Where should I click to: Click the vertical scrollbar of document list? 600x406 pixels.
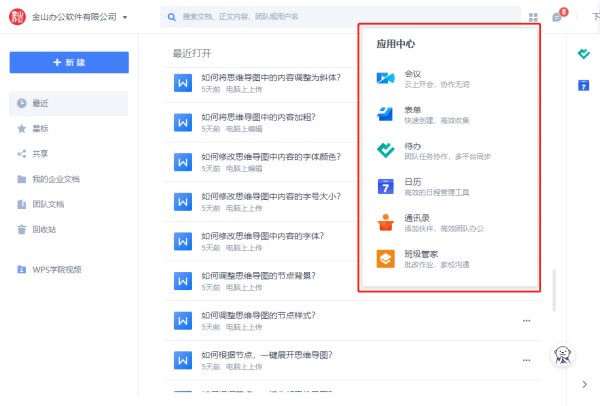tap(554, 290)
